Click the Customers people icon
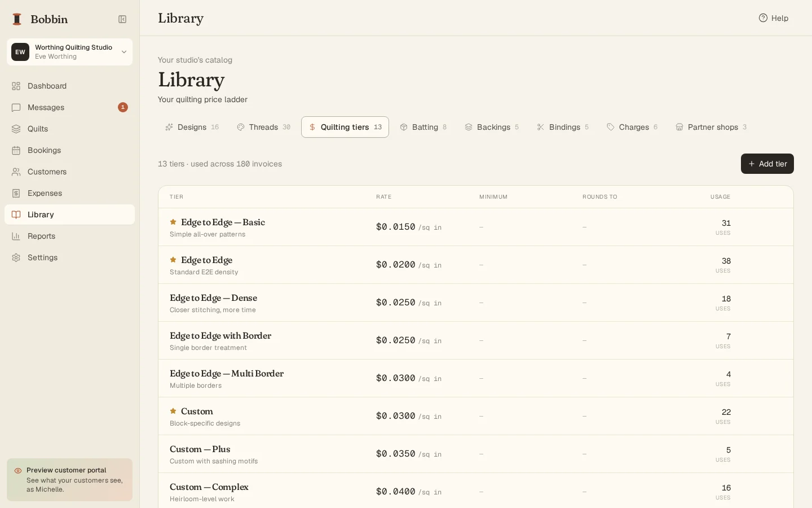This screenshot has height=508, width=812. coord(16,172)
